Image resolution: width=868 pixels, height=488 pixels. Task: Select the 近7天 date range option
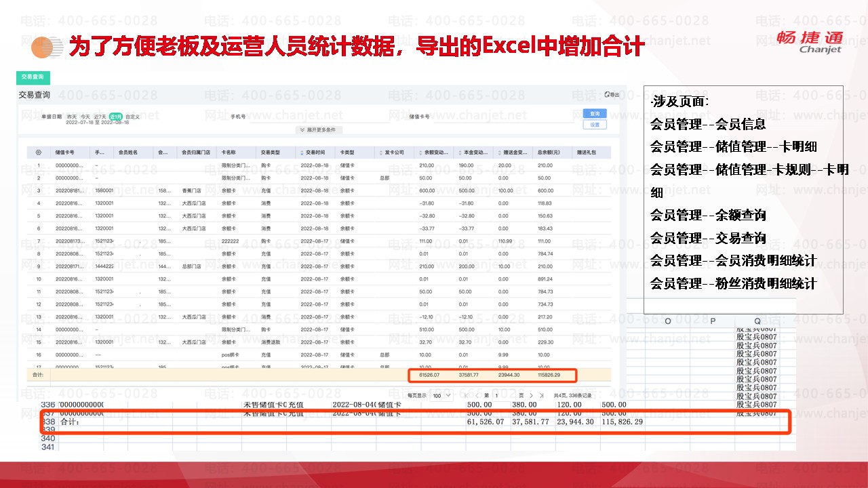(100, 117)
